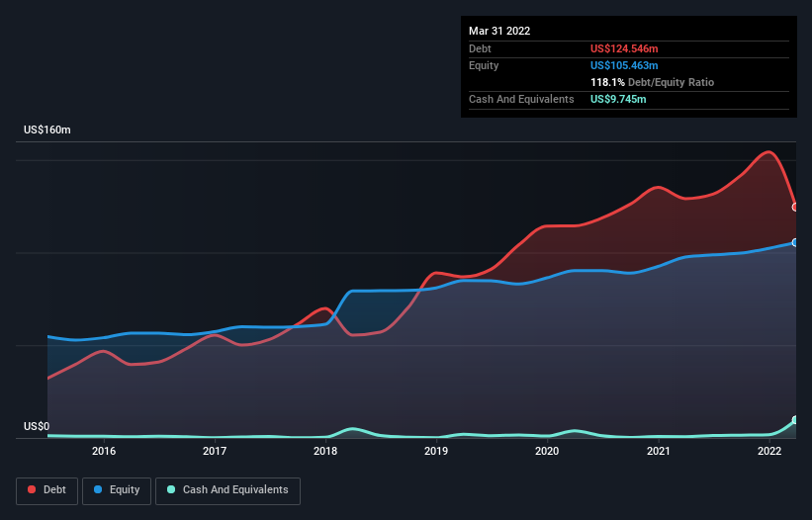Screen dimensions: 812x520
Task: Click the 2018 x-axis label
Action: click(x=325, y=451)
